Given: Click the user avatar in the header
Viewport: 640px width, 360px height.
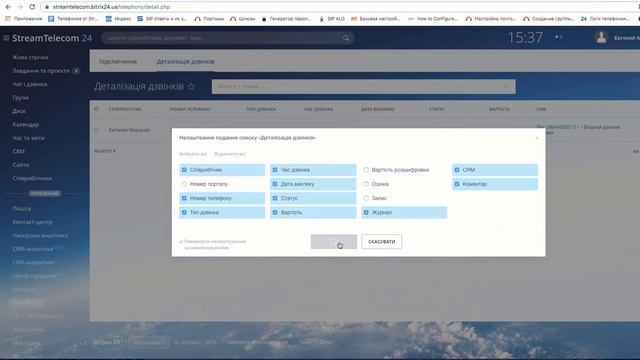Looking at the screenshot, I should [x=601, y=38].
